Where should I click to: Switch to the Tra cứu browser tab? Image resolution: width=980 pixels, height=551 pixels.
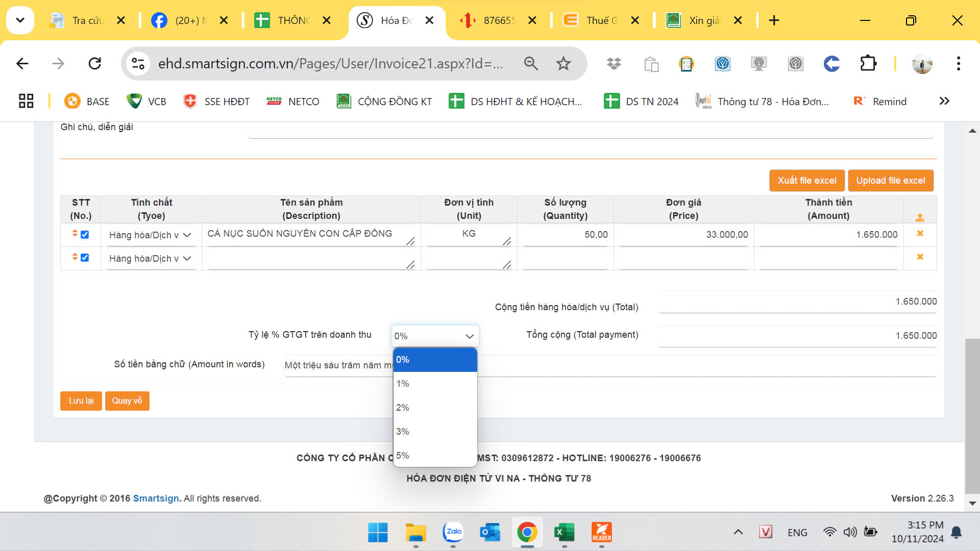click(x=84, y=20)
